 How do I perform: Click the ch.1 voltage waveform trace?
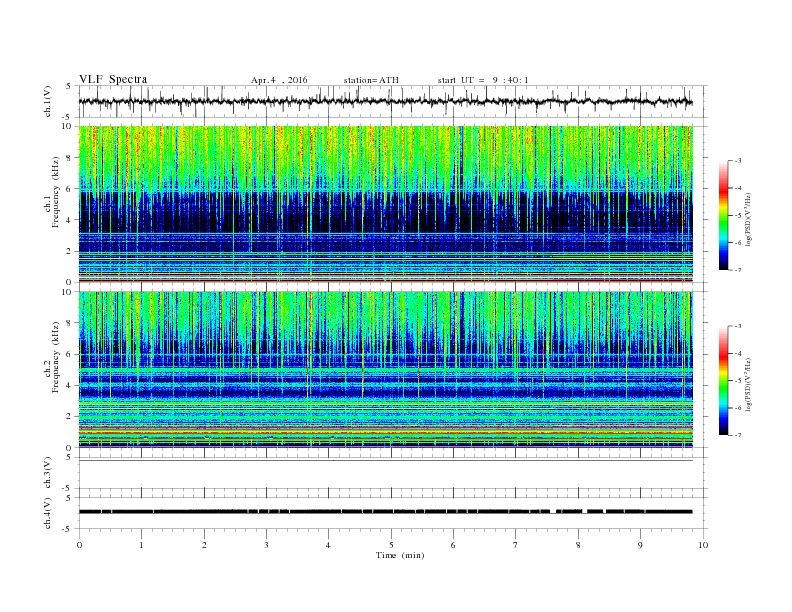click(385, 101)
